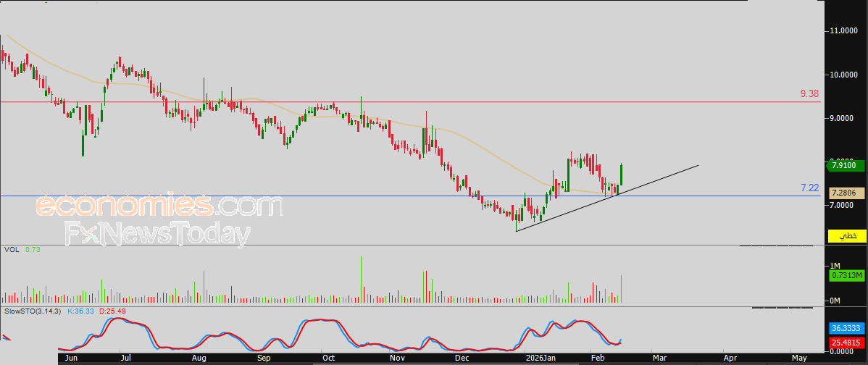Image resolution: width=868 pixels, height=365 pixels.
Task: Click the red 25.4815 stochastic axis tag
Action: [x=845, y=343]
